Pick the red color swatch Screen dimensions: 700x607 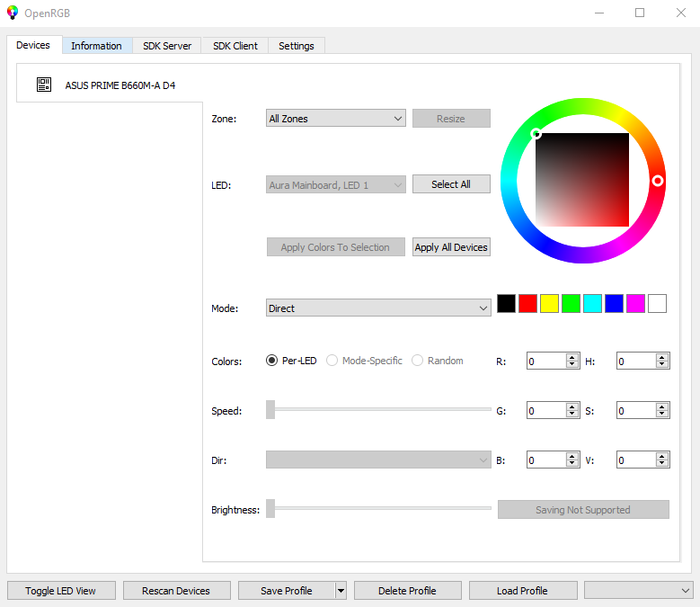pyautogui.click(x=528, y=304)
